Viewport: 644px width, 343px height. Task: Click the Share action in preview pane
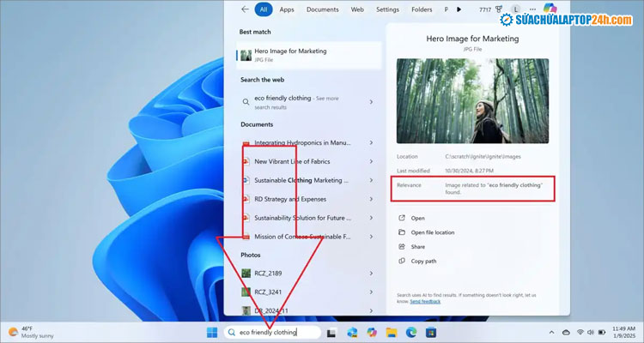412,247
